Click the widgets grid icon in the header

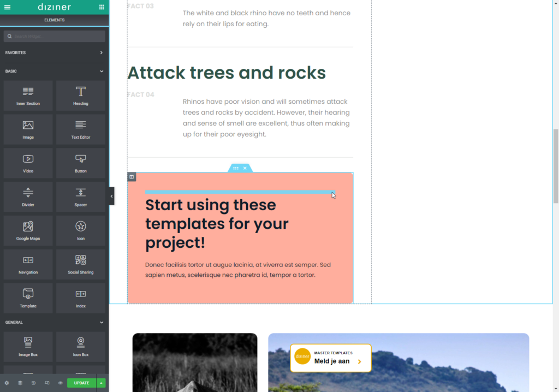pyautogui.click(x=102, y=7)
